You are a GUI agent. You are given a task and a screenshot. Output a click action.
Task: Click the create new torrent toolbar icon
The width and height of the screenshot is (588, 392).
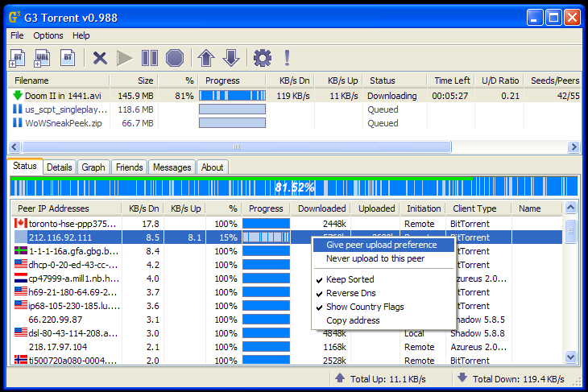click(68, 57)
